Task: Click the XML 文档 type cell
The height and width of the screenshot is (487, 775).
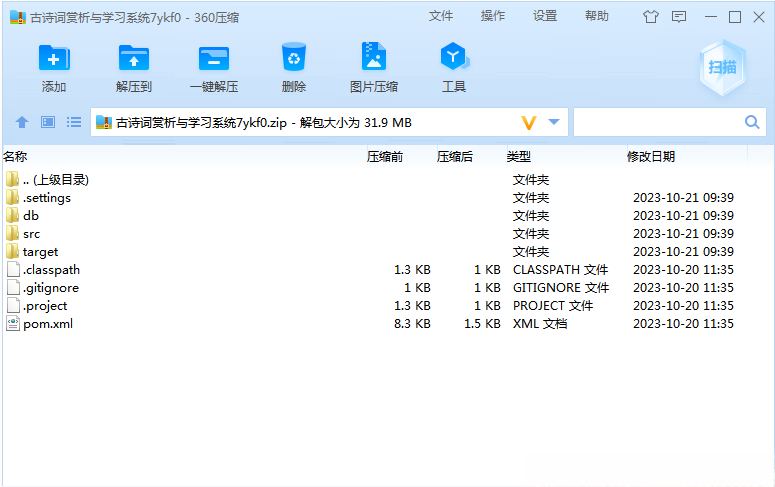Action: click(x=540, y=323)
